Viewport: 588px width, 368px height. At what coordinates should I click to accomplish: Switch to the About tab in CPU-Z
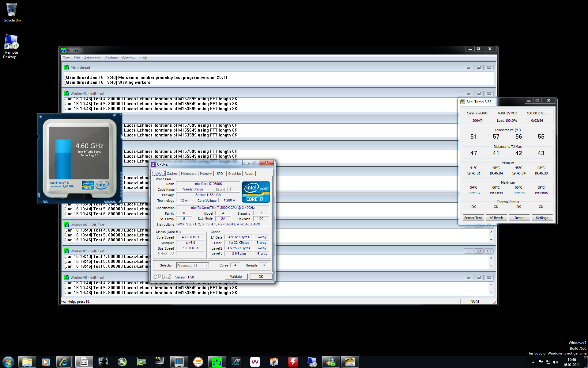pyautogui.click(x=249, y=174)
